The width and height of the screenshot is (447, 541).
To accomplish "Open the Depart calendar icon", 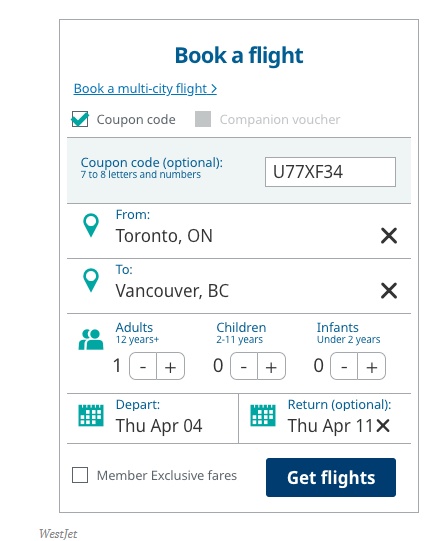I will click(91, 415).
